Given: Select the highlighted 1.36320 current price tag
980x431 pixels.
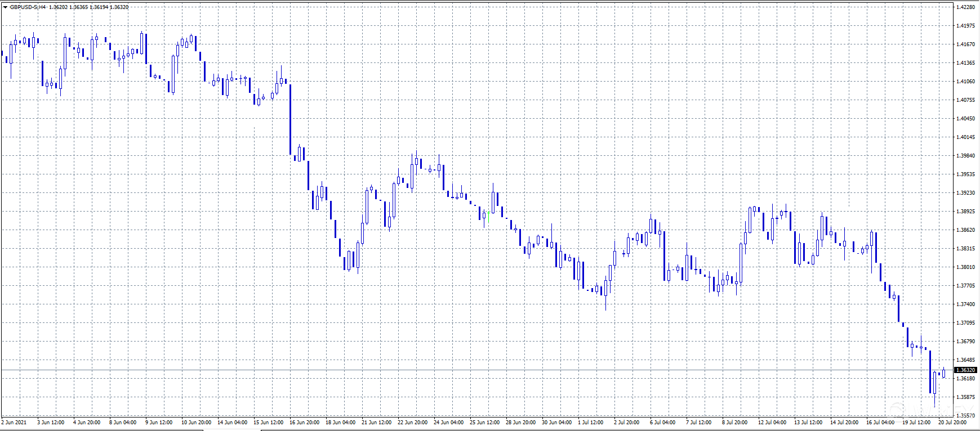Looking at the screenshot, I should [965, 370].
